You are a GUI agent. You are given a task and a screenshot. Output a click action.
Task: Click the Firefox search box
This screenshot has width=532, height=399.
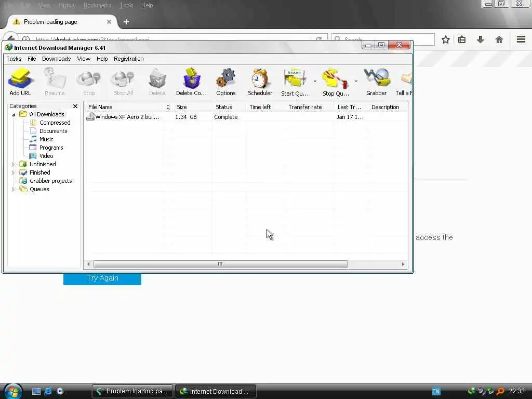tap(383, 39)
